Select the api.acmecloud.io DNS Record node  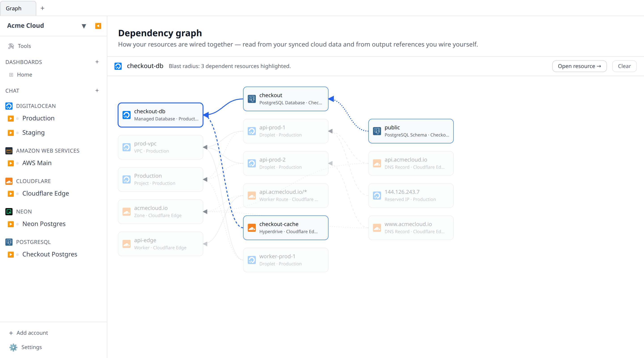[x=411, y=163]
